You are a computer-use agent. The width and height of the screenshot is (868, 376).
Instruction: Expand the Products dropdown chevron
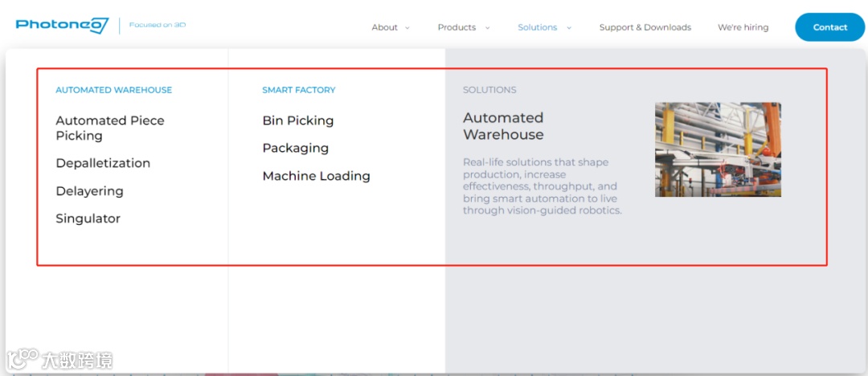click(488, 27)
